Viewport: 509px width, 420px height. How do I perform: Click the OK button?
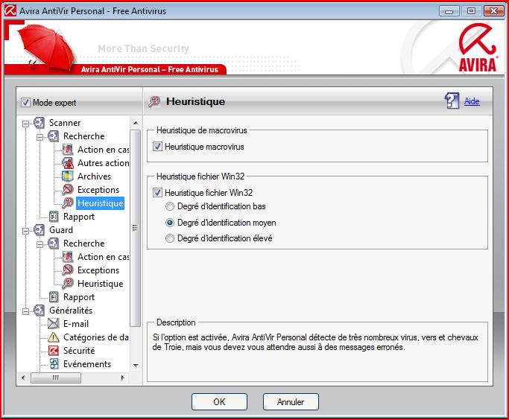(219, 402)
